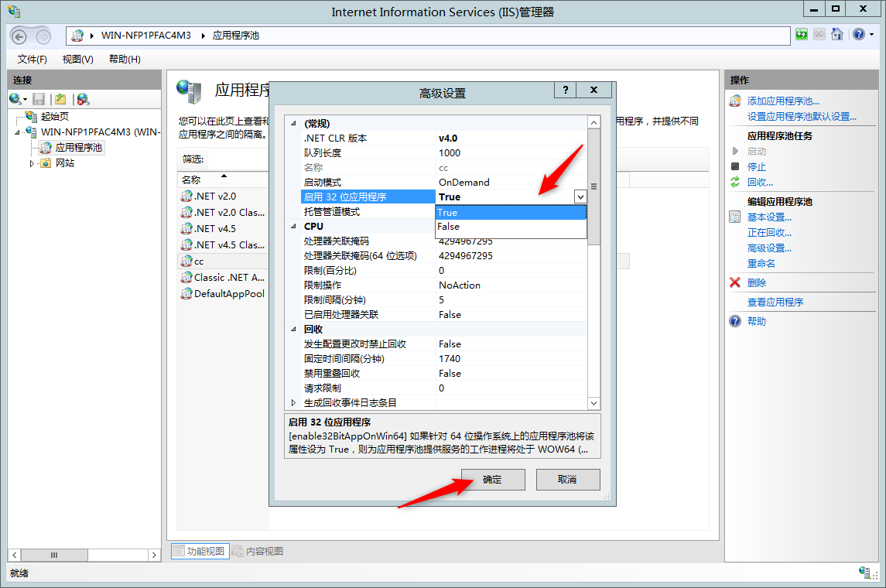Click the 禁用重叠回收 property row
The width and height of the screenshot is (886, 588).
pos(444,374)
